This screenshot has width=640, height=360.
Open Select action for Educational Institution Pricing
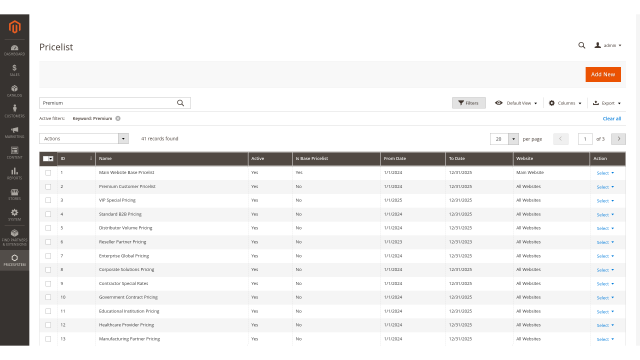tap(605, 311)
